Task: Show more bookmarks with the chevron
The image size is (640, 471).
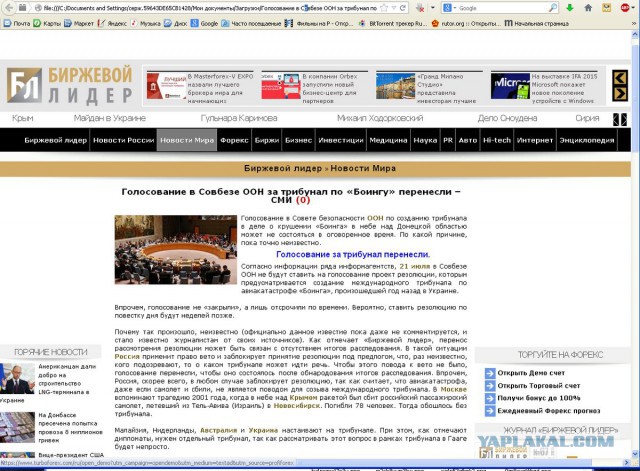Action: click(x=634, y=24)
